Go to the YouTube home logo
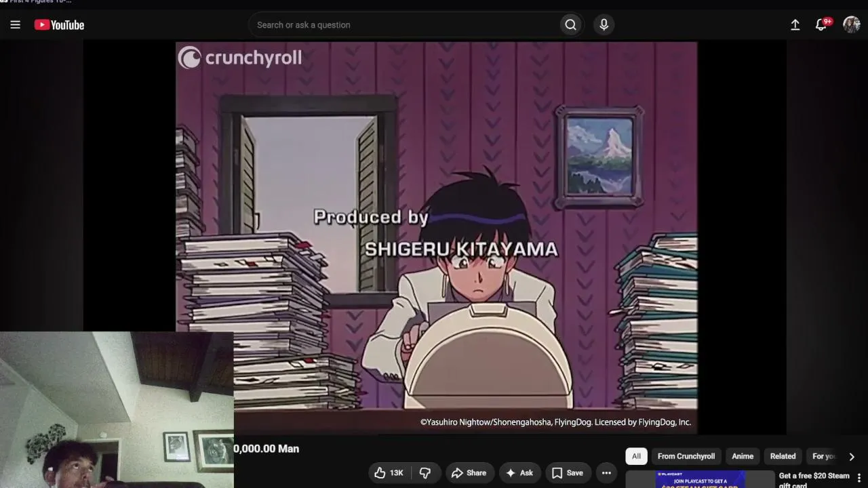The image size is (868, 488). pyautogui.click(x=60, y=25)
